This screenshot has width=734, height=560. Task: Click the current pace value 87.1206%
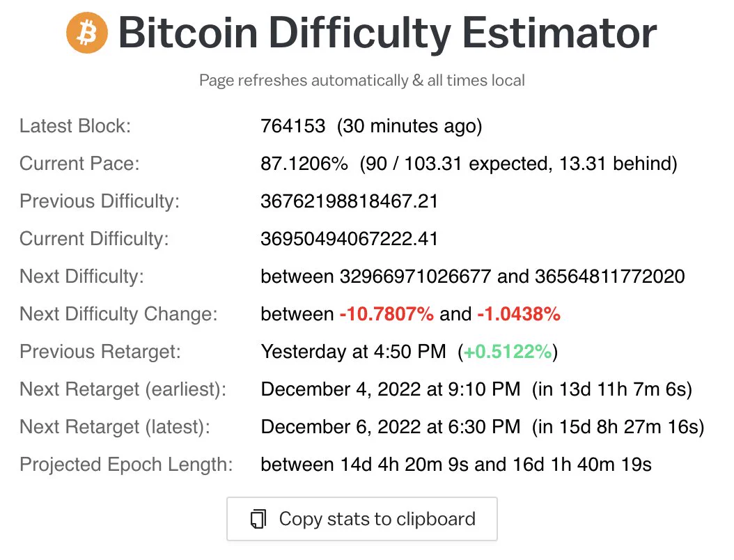click(x=304, y=164)
